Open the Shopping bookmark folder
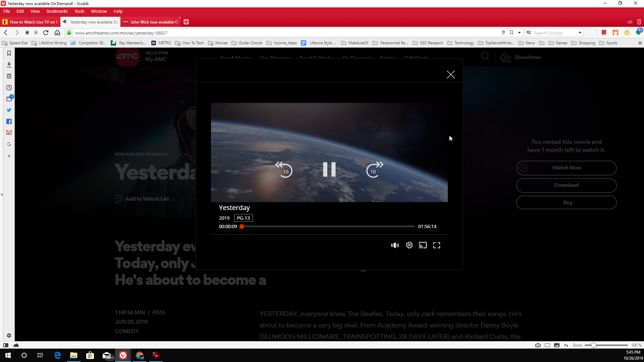 583,43
